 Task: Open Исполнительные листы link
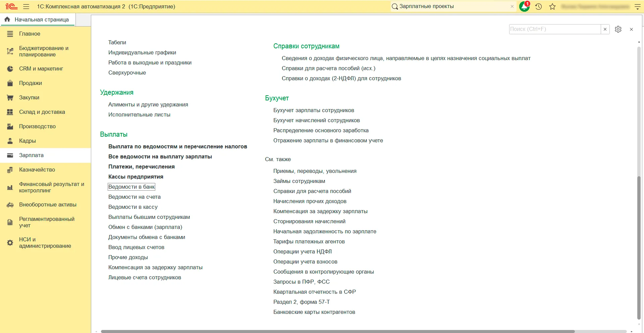139,115
